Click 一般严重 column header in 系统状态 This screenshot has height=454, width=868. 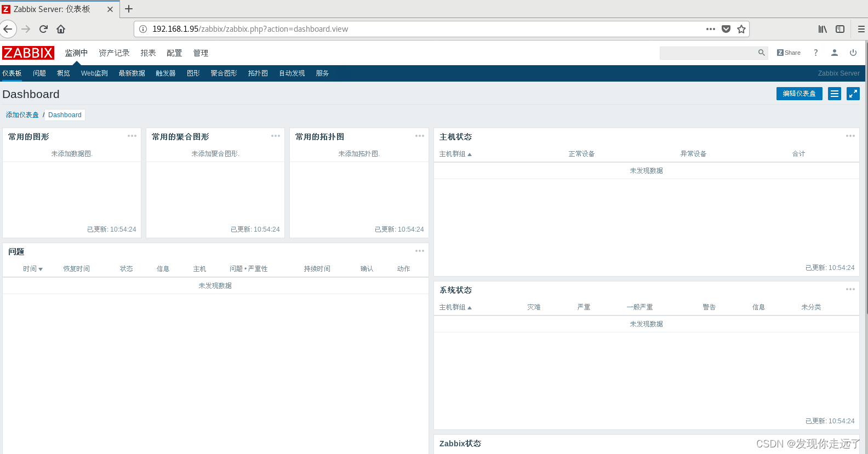tap(639, 307)
